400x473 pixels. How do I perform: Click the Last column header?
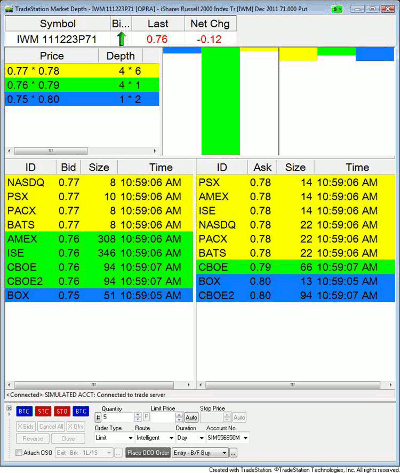[158, 24]
